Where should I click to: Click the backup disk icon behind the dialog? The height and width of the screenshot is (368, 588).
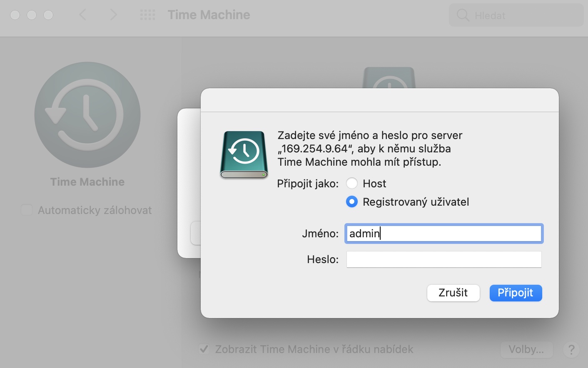coord(389,78)
